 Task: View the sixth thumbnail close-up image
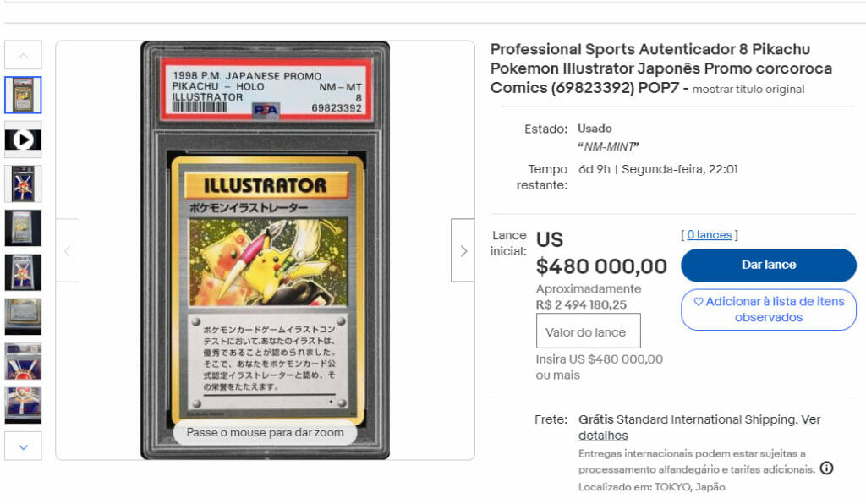point(23,317)
